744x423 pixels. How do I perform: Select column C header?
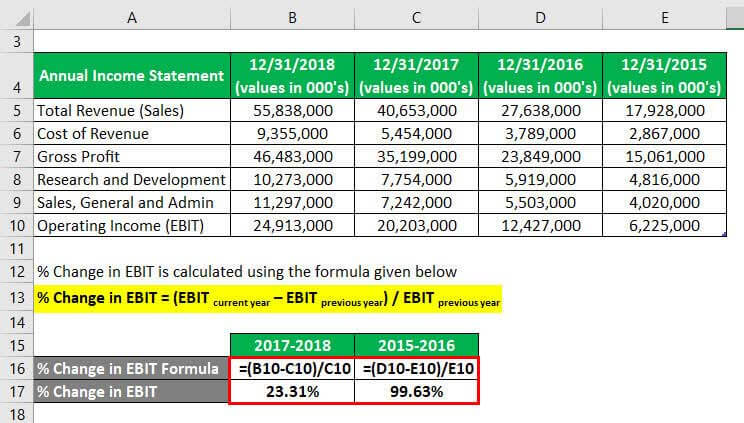416,18
